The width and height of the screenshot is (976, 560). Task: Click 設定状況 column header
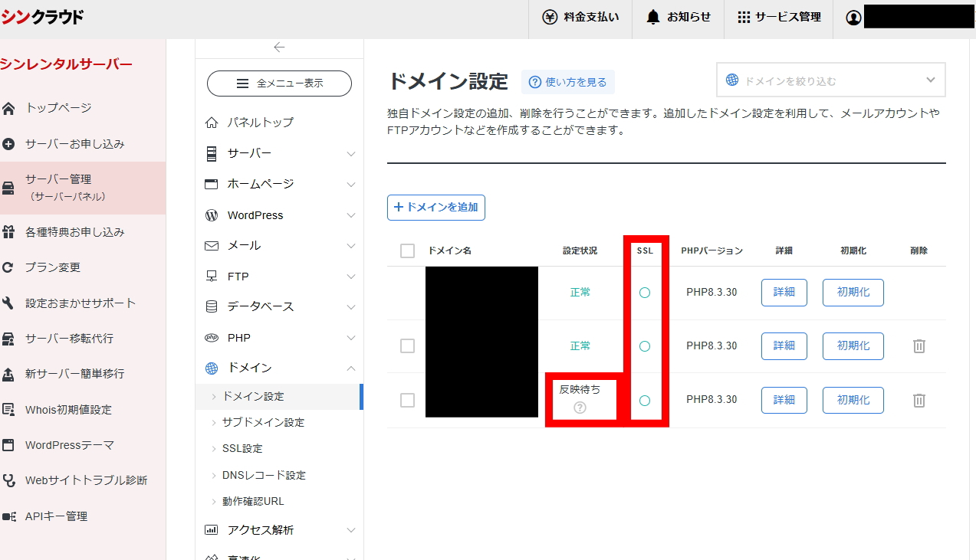pos(580,251)
